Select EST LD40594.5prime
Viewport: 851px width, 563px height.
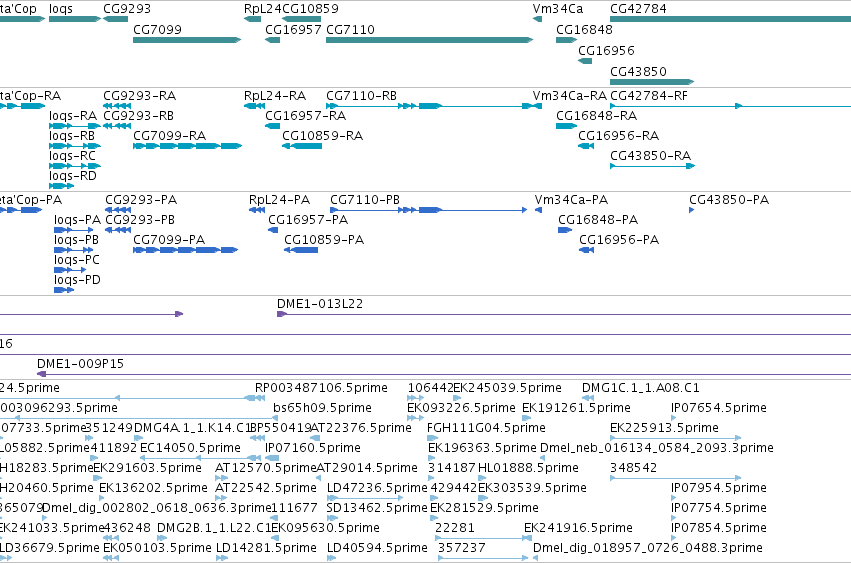click(377, 548)
